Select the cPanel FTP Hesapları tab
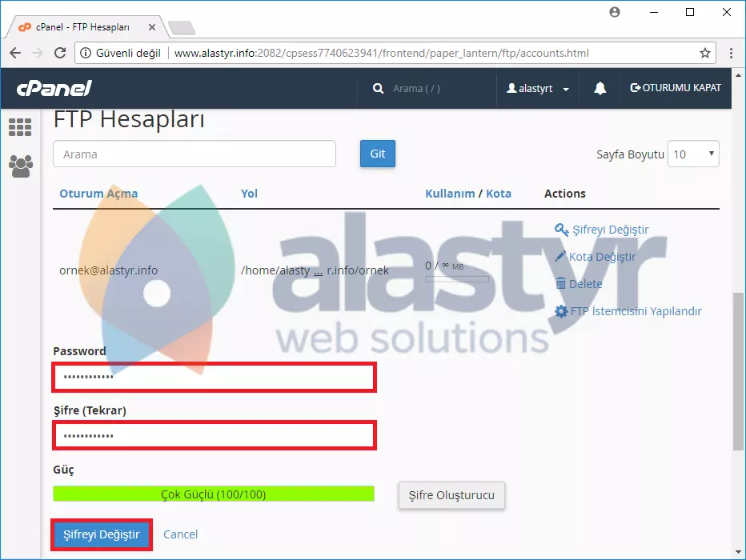Viewport: 746px width, 560px height. click(x=82, y=27)
